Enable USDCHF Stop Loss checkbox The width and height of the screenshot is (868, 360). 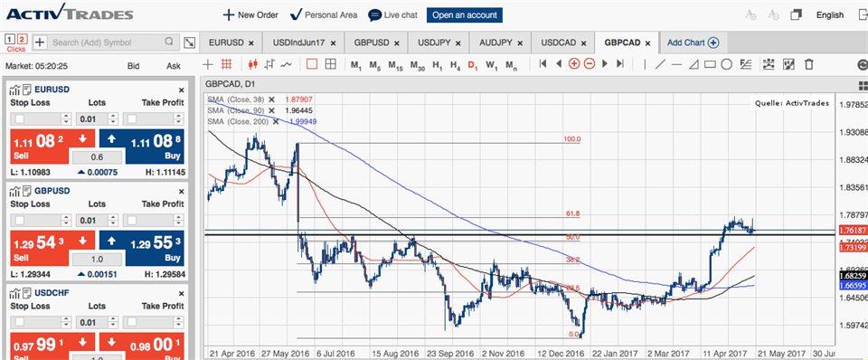(19, 322)
